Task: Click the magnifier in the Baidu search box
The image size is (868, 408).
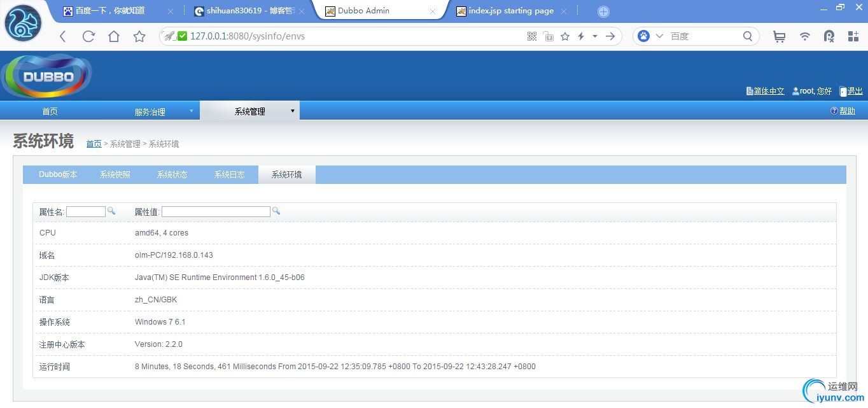Action: tap(748, 36)
